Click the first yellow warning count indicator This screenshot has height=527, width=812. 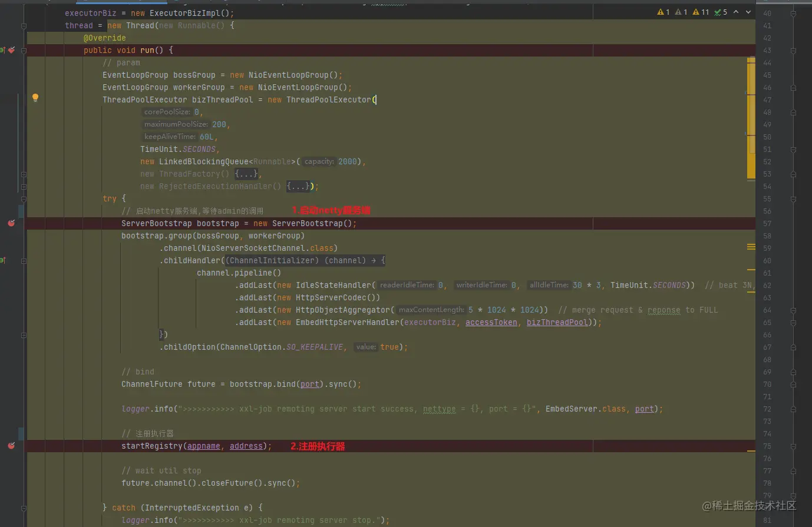click(664, 12)
